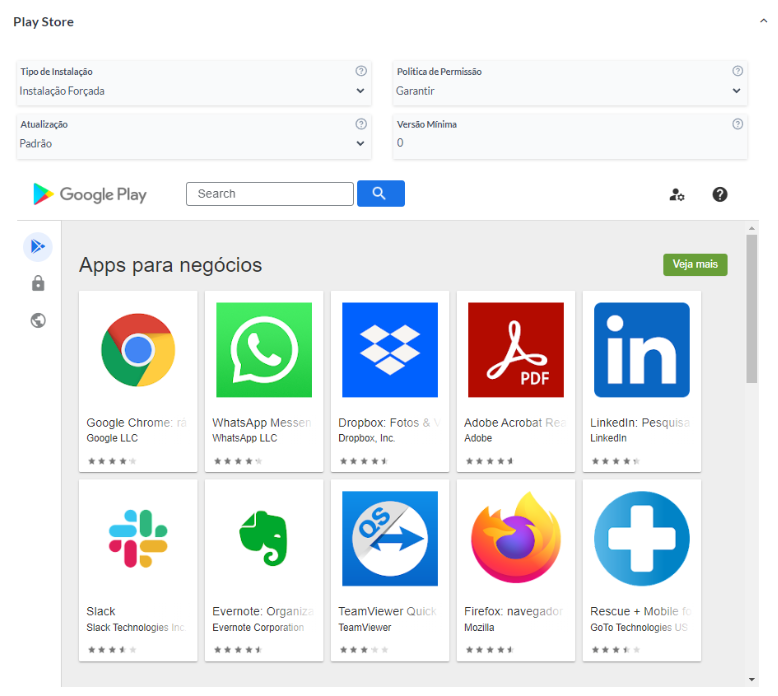Screen dimensions: 778x696
Task: Select the private apps lock sidebar icon
Action: [38, 283]
